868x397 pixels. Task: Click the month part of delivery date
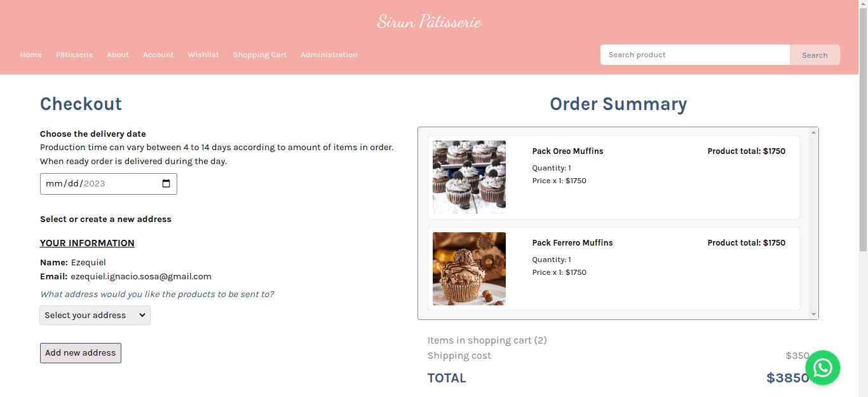coord(53,184)
